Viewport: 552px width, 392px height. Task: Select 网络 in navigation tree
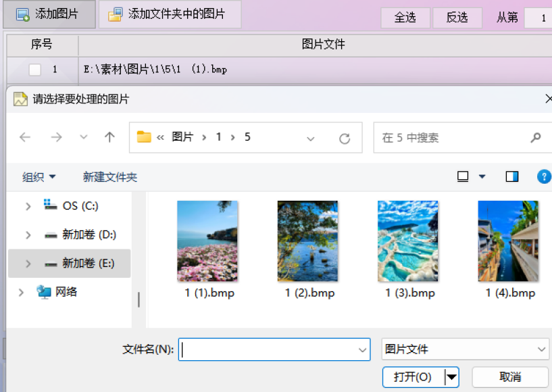click(x=57, y=292)
